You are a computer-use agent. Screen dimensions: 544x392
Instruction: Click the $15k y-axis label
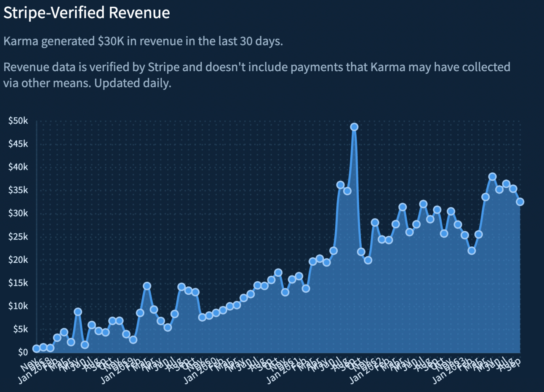[18, 283]
